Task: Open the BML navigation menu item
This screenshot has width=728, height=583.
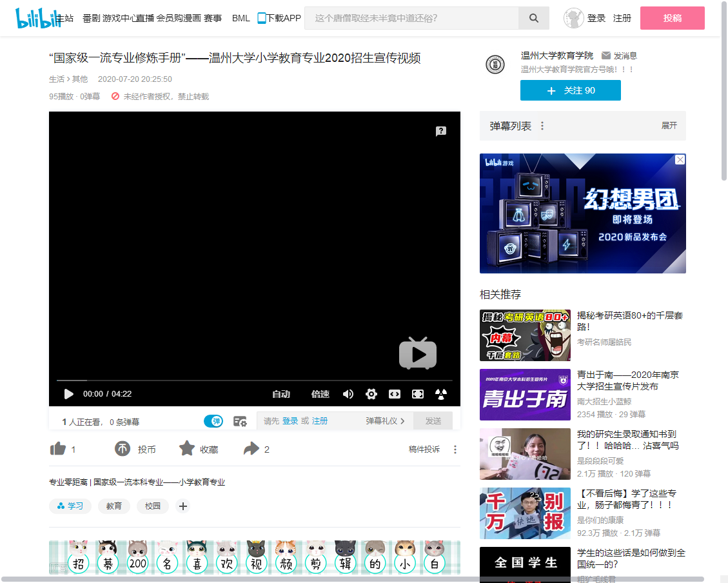Action: pos(241,18)
